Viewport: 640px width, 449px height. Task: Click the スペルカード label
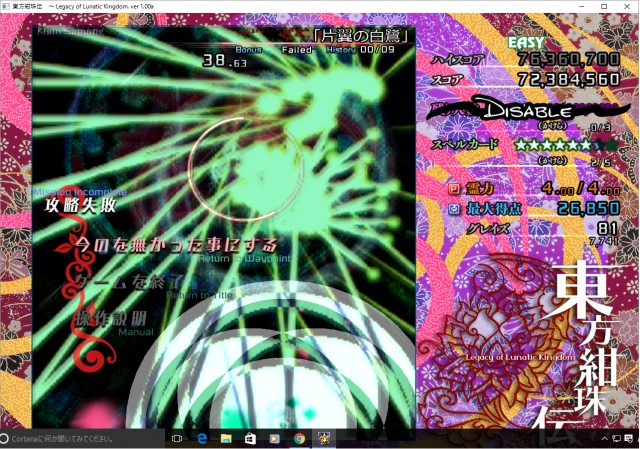[x=465, y=144]
